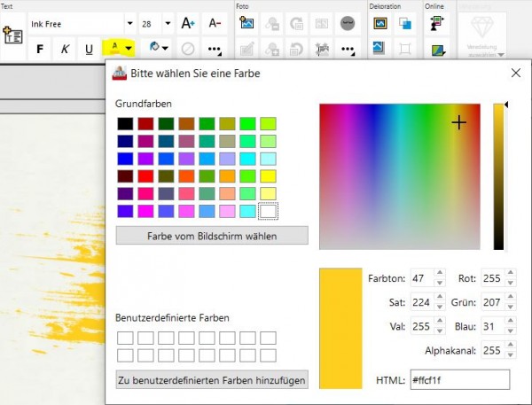This screenshot has width=532, height=405.
Task: Click the add photo icon in Foto group
Action: pos(247,23)
